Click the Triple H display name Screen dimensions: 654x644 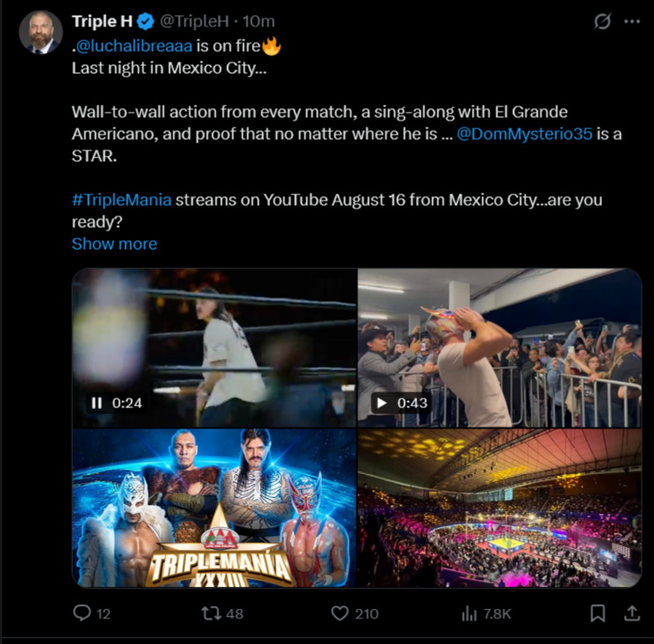coord(102,21)
